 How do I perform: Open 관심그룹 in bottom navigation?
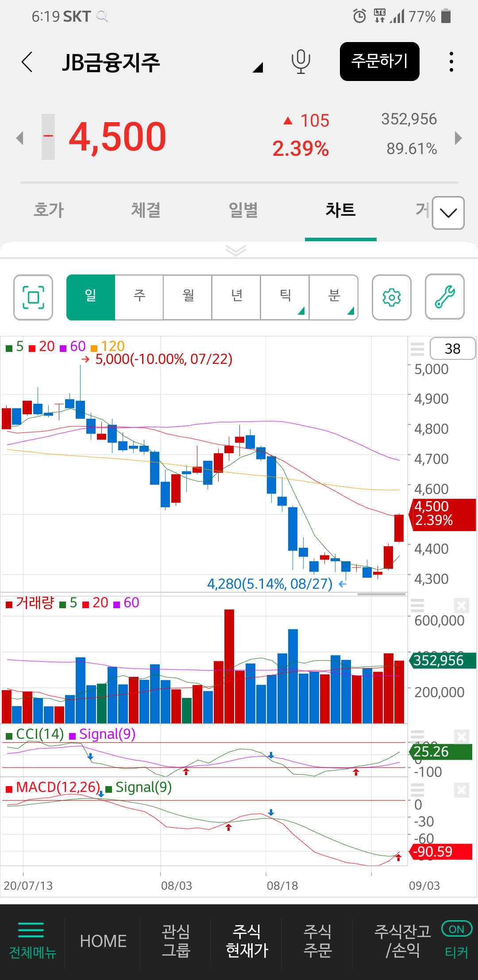176,941
